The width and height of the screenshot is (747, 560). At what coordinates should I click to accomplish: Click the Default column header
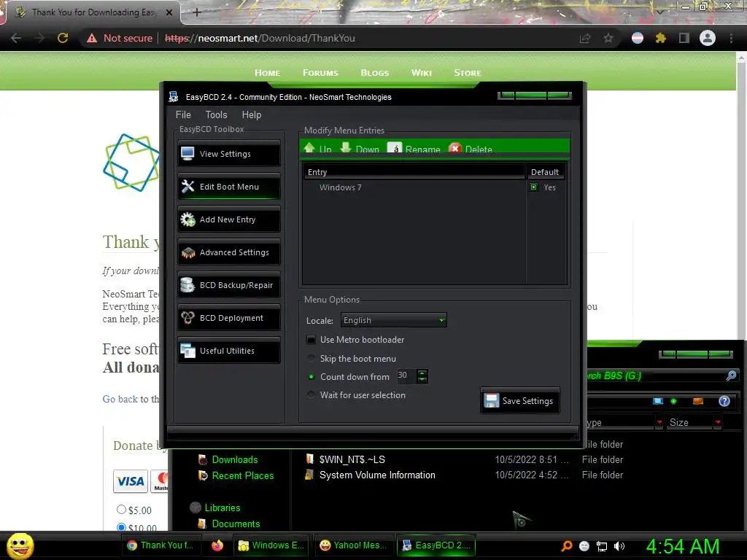(545, 172)
